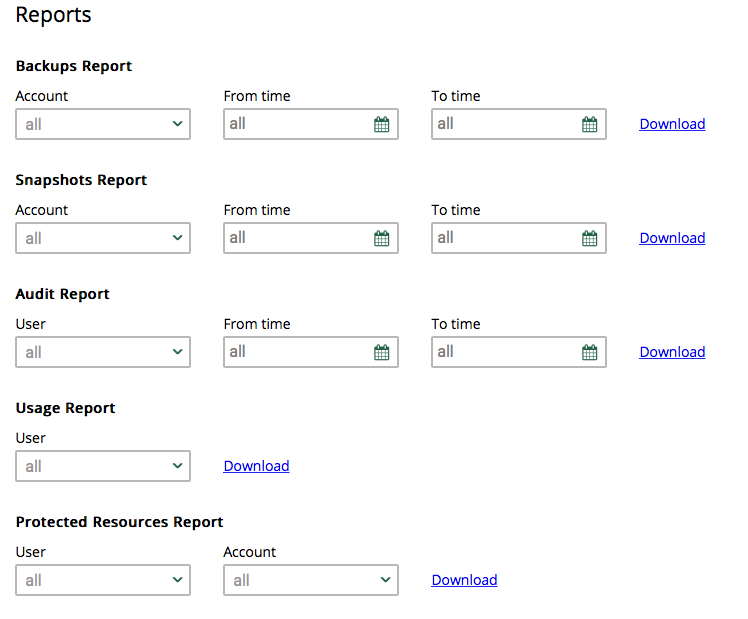Screen dimensions: 748x619
Task: Focus Backups Report From time field
Action: tap(311, 124)
